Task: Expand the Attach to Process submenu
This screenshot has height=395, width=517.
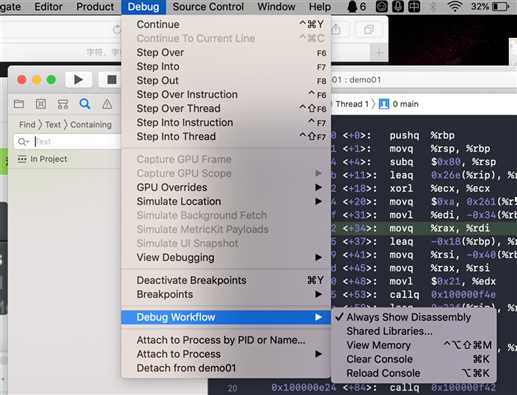Action: pos(226,354)
